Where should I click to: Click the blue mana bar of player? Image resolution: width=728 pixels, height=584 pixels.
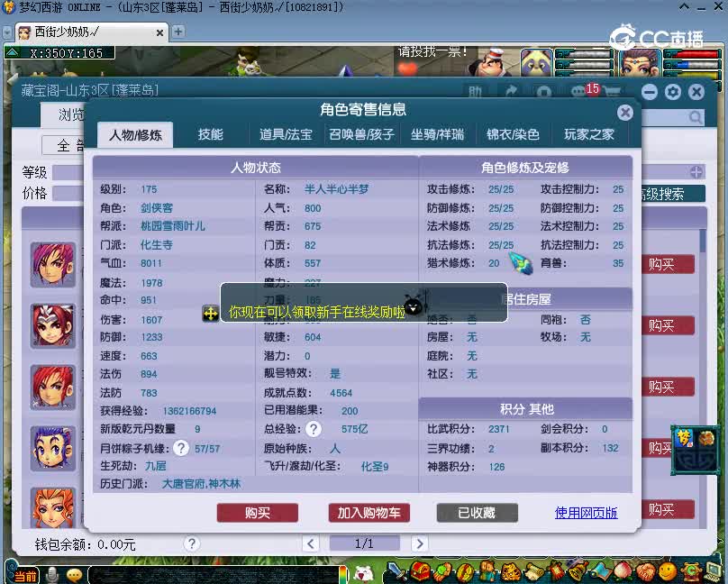693,64
